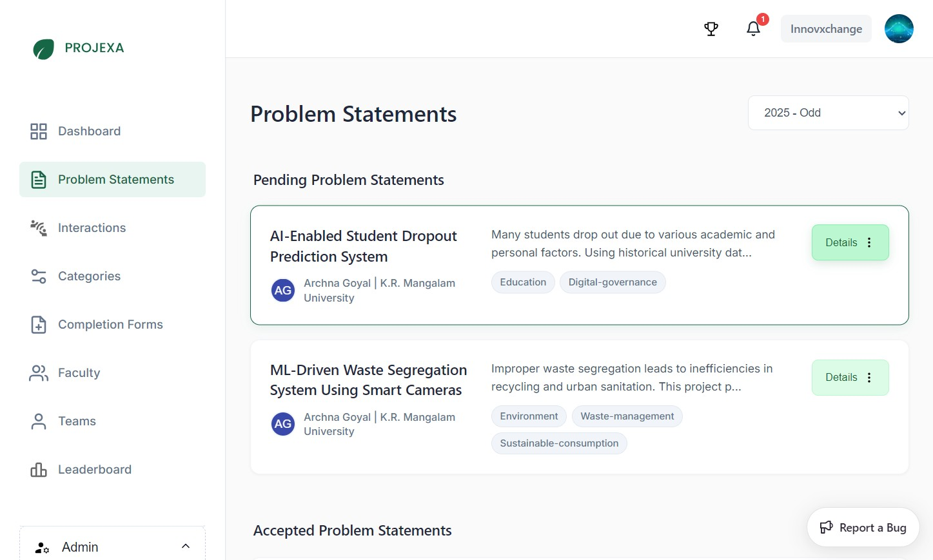Select the Education tag
Image resolution: width=933 pixels, height=560 pixels.
pyautogui.click(x=522, y=282)
